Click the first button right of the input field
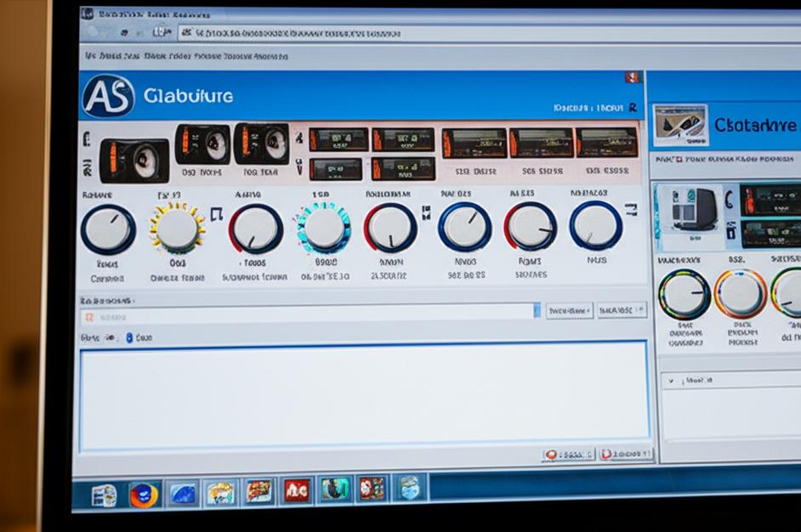 [x=569, y=311]
